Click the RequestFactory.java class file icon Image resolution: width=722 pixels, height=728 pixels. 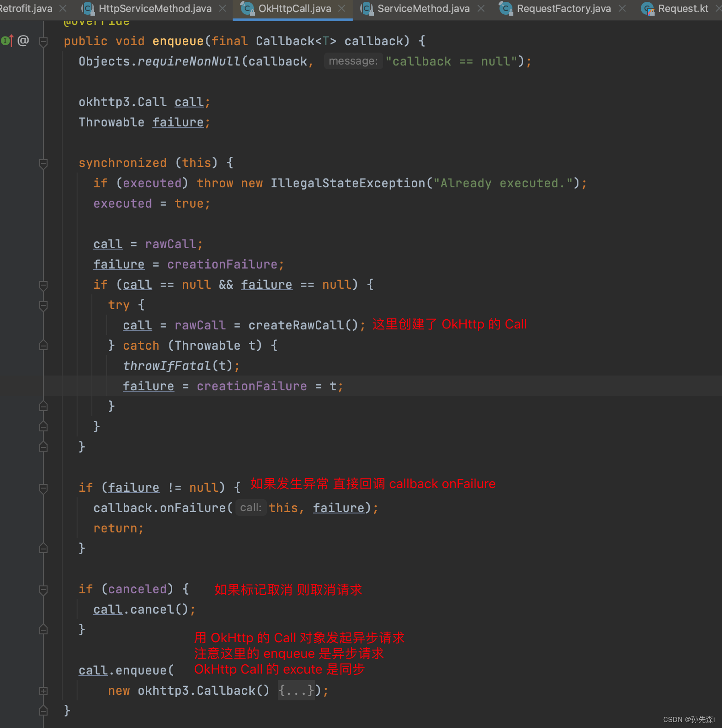point(506,9)
